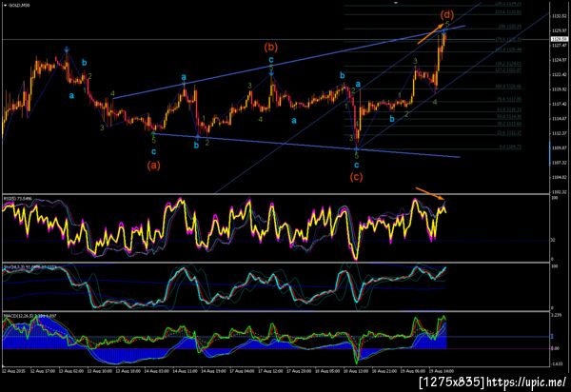Image resolution: width=571 pixels, height=392 pixels.
Task: Select the orange (a) wave label
Action: click(x=153, y=166)
